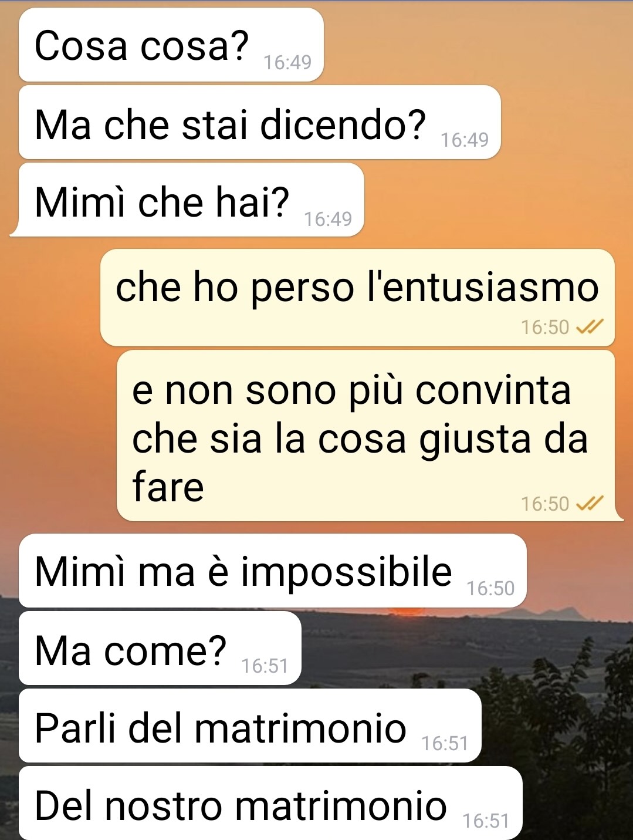The height and width of the screenshot is (840, 633).
Task: Select the 'Ma che stai dicendo?' message
Action: (260, 122)
